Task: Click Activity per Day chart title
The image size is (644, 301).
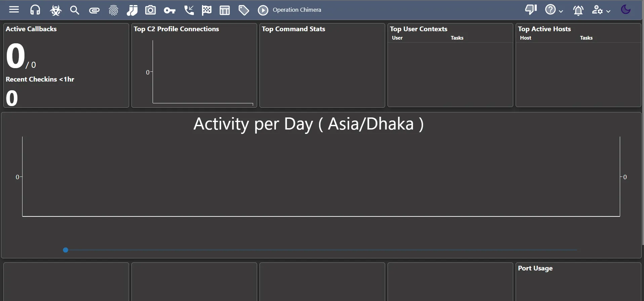Action: [x=309, y=124]
